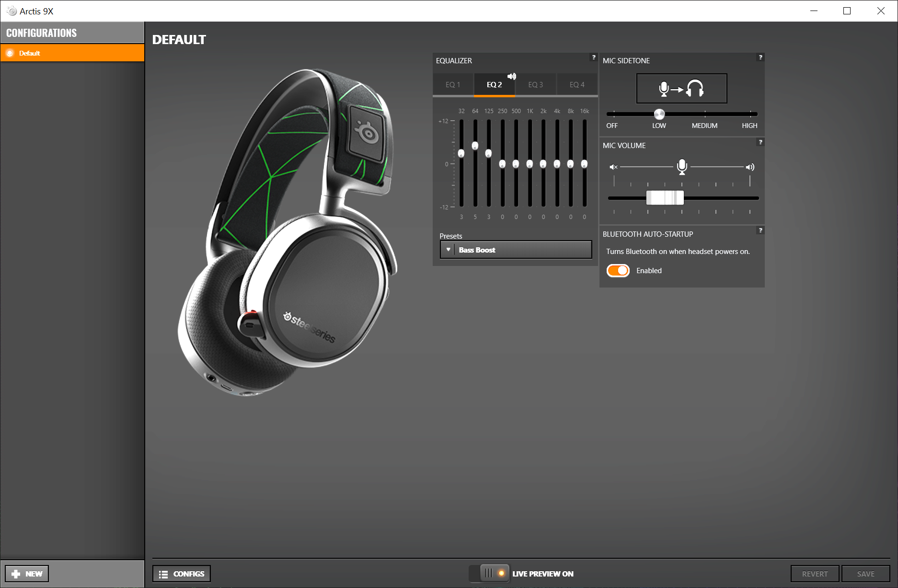Open the Bass Boost presets dropdown
898x588 pixels.
tap(516, 250)
